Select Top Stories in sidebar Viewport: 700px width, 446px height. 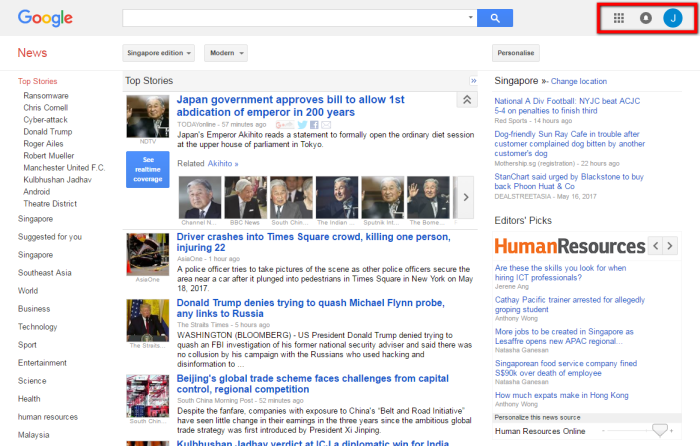coord(38,81)
